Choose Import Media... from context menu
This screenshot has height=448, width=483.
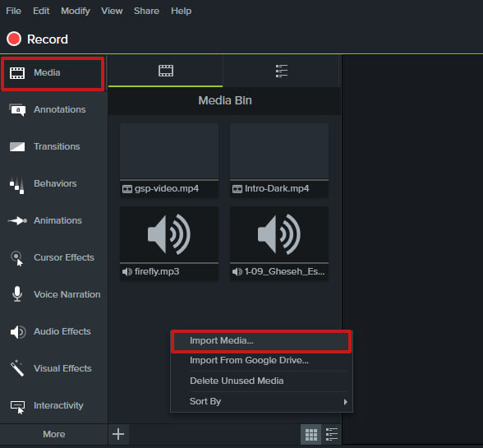[261, 341]
